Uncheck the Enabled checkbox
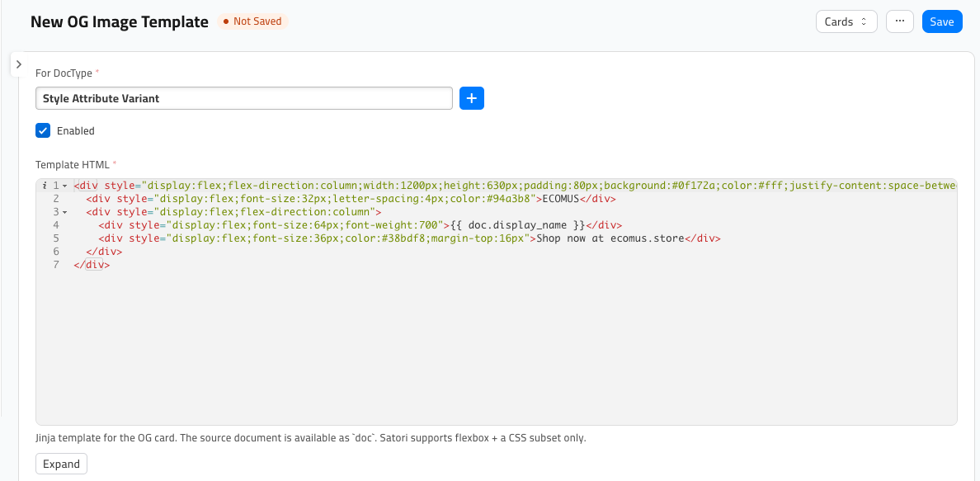The image size is (980, 481). coord(43,130)
